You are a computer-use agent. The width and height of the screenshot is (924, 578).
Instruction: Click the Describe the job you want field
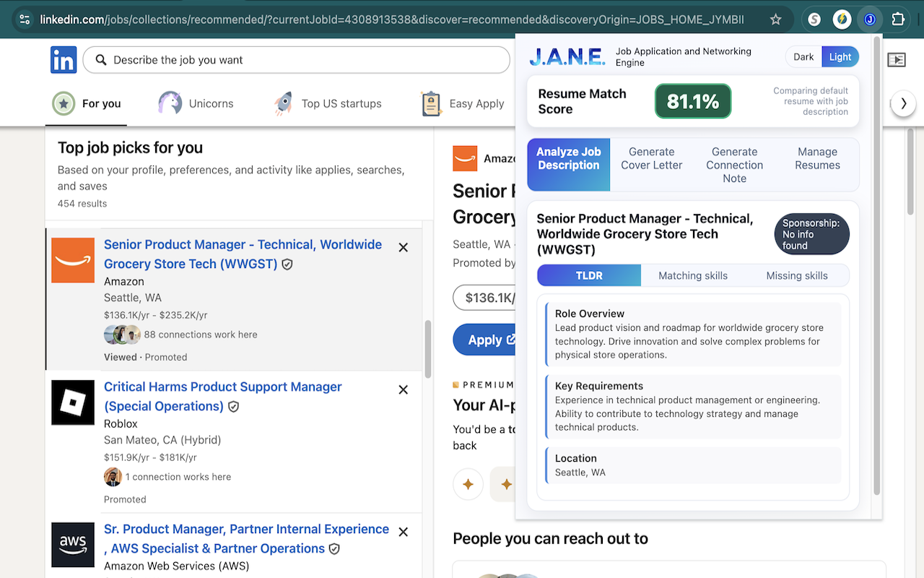pos(296,60)
